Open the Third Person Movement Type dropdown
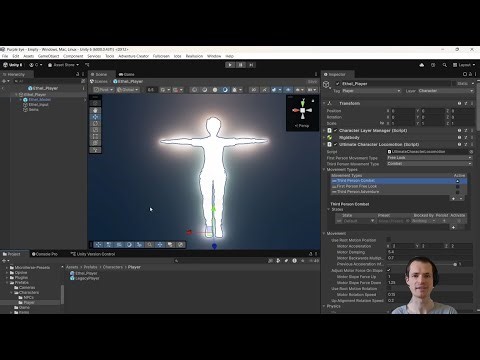 (430, 164)
